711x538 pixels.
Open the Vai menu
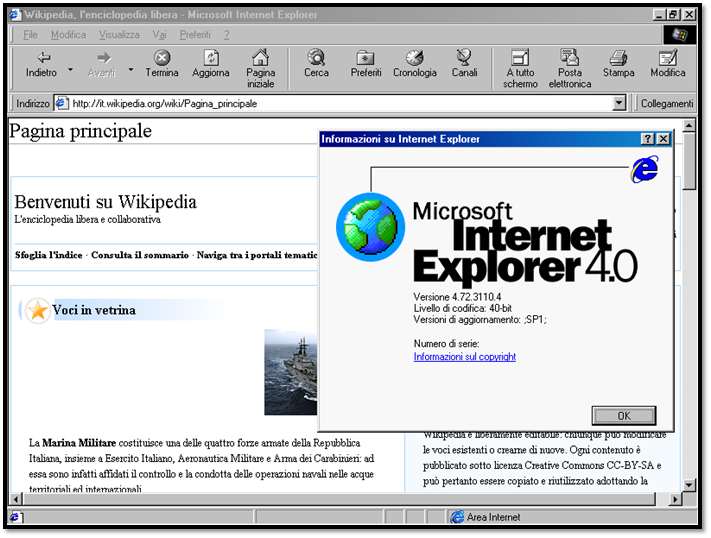[160, 34]
